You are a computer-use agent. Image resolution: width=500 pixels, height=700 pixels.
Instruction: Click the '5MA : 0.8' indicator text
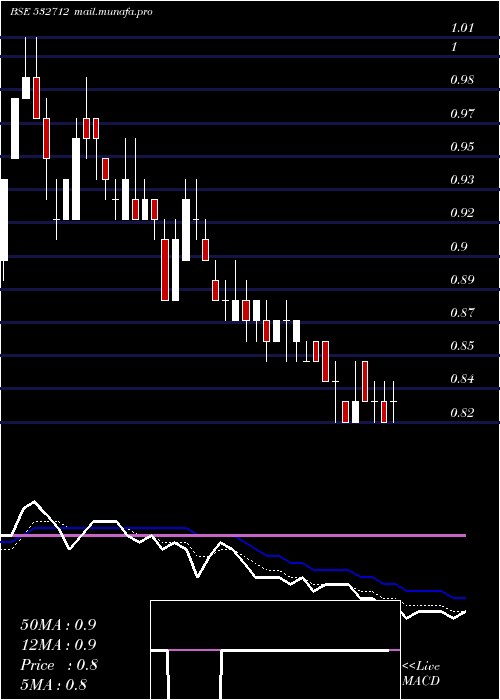click(x=54, y=685)
